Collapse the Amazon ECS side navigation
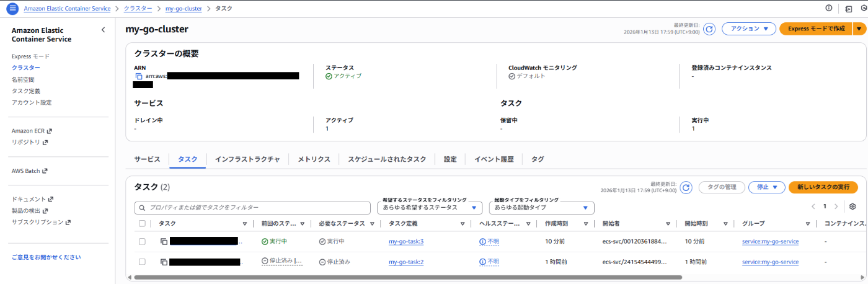This screenshot has width=868, height=284. pos(103,30)
